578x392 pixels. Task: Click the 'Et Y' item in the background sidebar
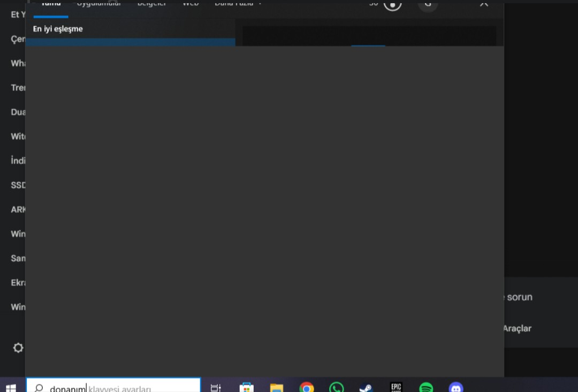tap(18, 15)
